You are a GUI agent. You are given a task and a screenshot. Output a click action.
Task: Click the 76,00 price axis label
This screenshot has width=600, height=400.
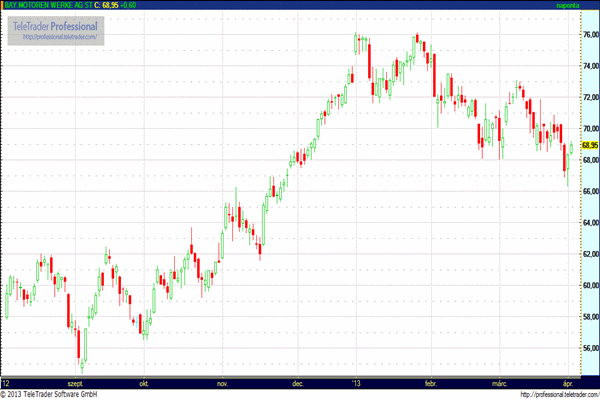point(588,35)
